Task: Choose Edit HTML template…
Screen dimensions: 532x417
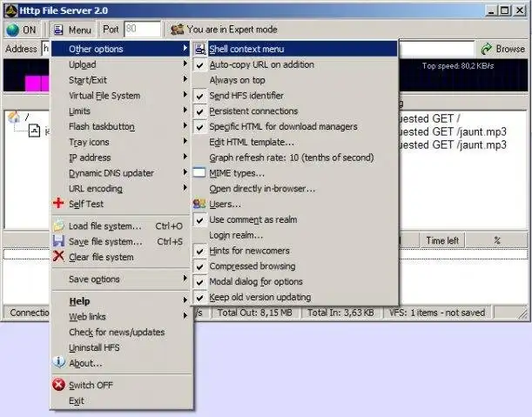Action: click(x=294, y=142)
